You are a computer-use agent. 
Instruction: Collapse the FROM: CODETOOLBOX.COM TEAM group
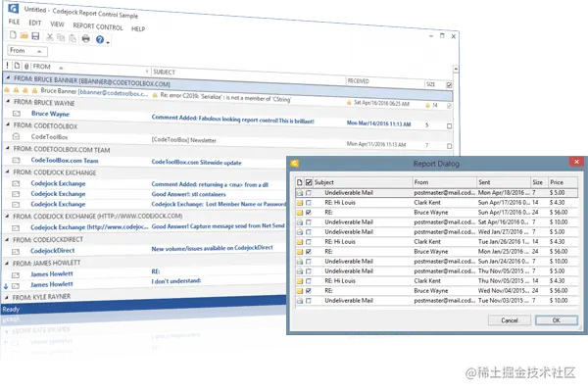tap(8, 148)
